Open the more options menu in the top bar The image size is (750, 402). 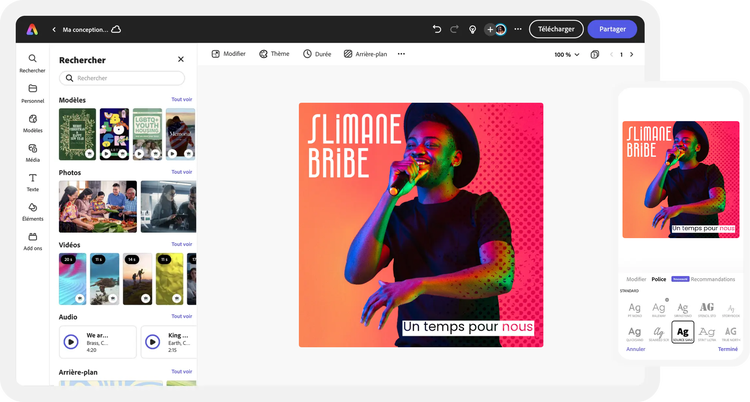point(518,29)
